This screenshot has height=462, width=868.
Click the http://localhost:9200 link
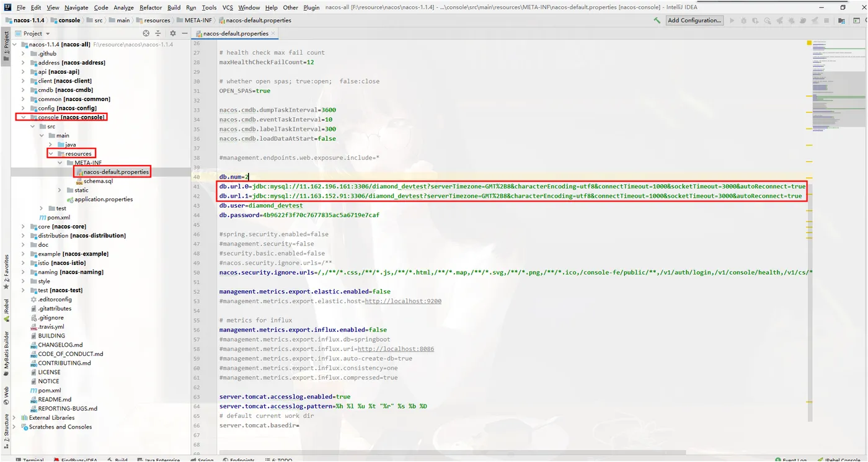(403, 301)
